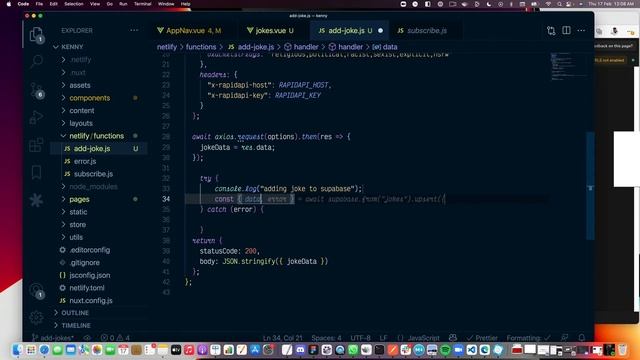640x360 pixels.
Task: Open the notifications bell in the status bar
Action: [x=582, y=338]
